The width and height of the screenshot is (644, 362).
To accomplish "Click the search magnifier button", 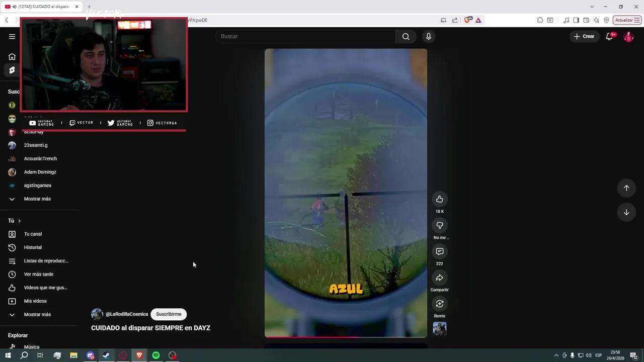I will 406,36.
